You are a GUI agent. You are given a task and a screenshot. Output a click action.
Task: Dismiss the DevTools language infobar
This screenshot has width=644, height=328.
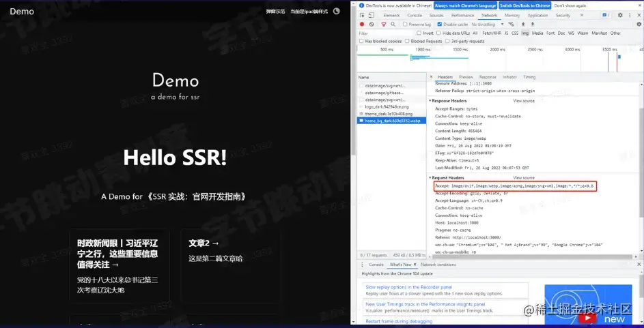tap(639, 5)
